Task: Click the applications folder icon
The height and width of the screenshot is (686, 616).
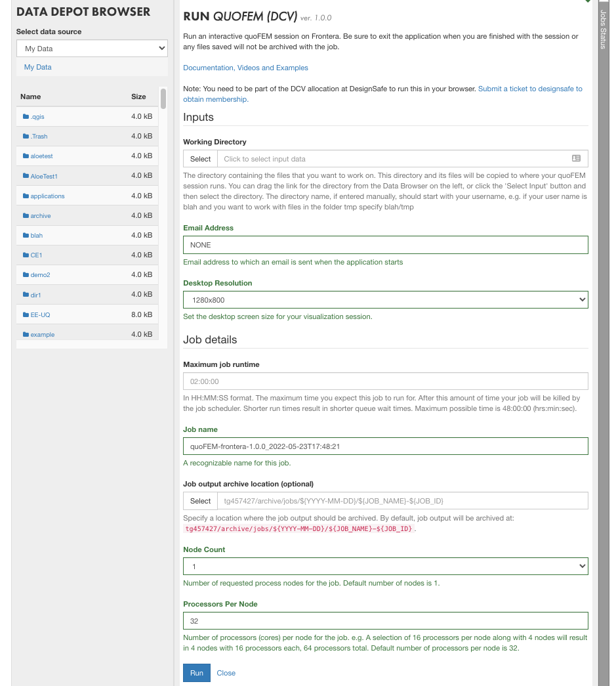Action: (x=26, y=196)
